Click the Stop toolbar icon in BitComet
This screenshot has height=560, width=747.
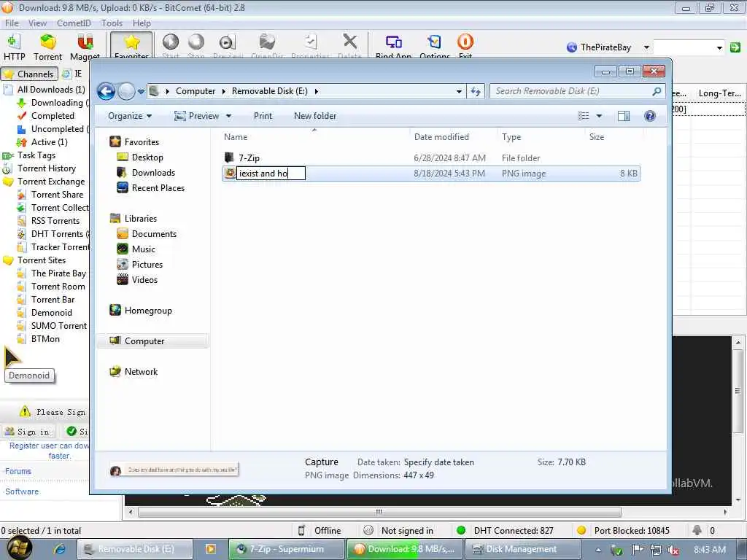(x=196, y=42)
